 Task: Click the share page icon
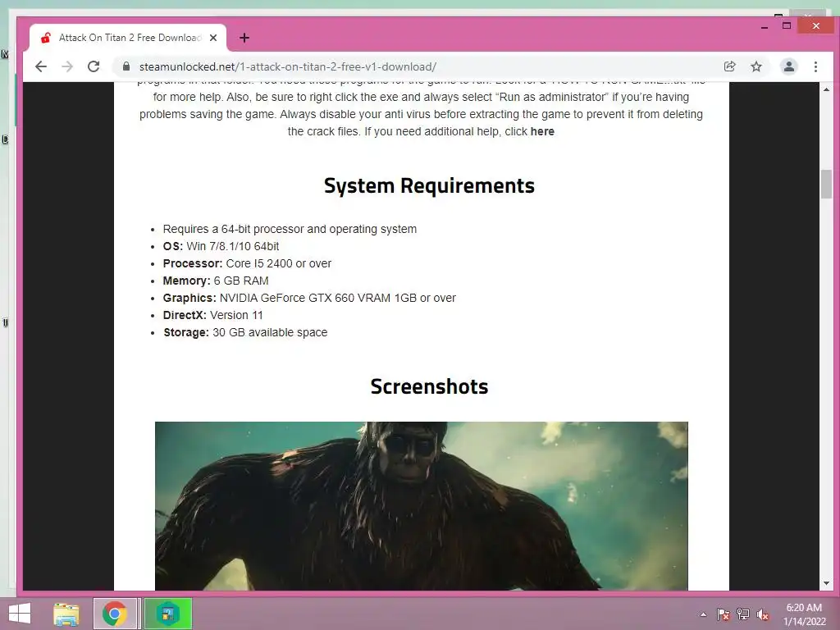[x=729, y=66]
